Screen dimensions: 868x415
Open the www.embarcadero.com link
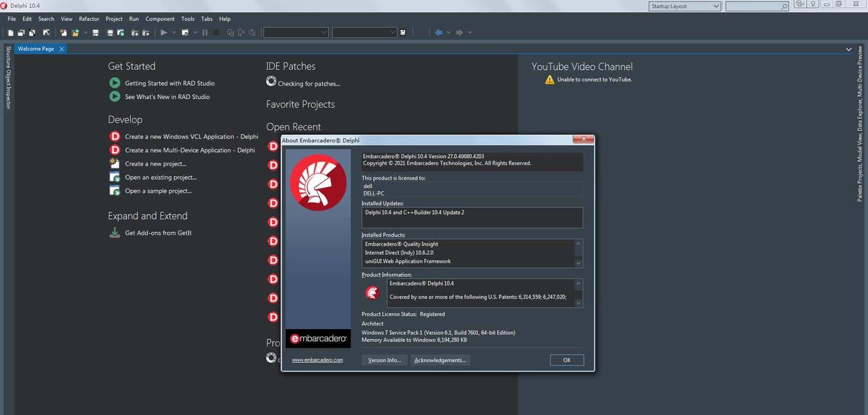pos(317,360)
